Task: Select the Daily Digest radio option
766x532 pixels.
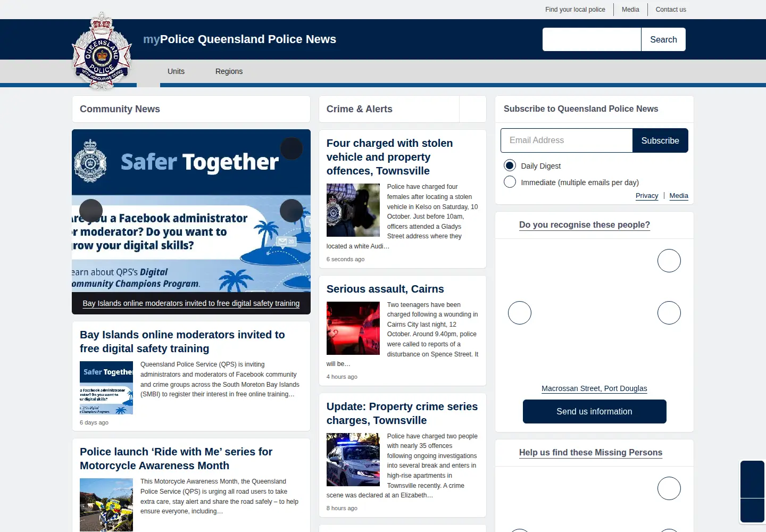Action: coord(510,165)
